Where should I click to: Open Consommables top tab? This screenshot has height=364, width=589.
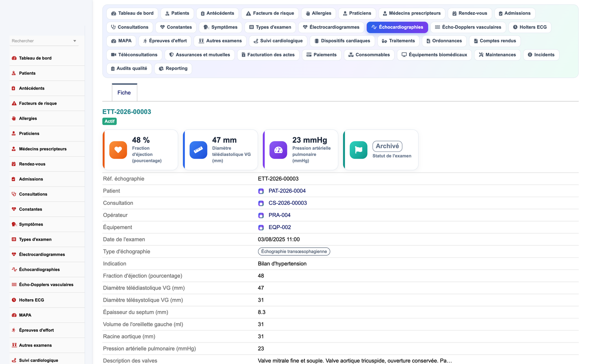coord(369,55)
